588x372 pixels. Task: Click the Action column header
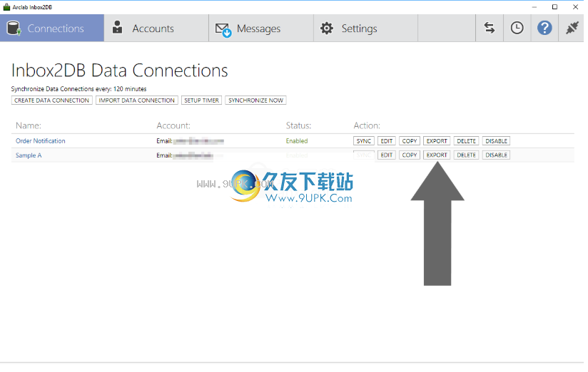[x=367, y=125]
